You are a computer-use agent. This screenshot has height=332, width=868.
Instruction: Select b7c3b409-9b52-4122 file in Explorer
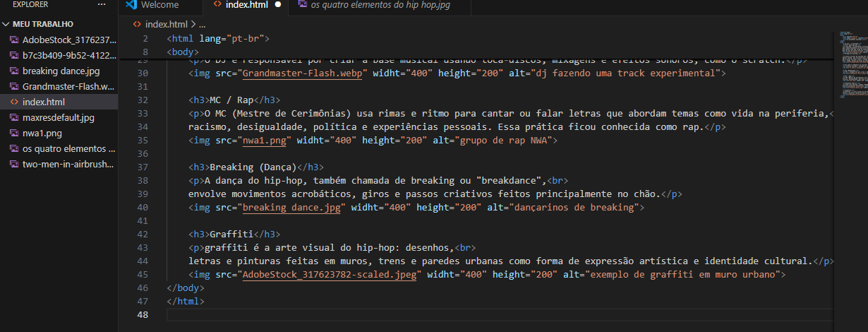[x=68, y=55]
